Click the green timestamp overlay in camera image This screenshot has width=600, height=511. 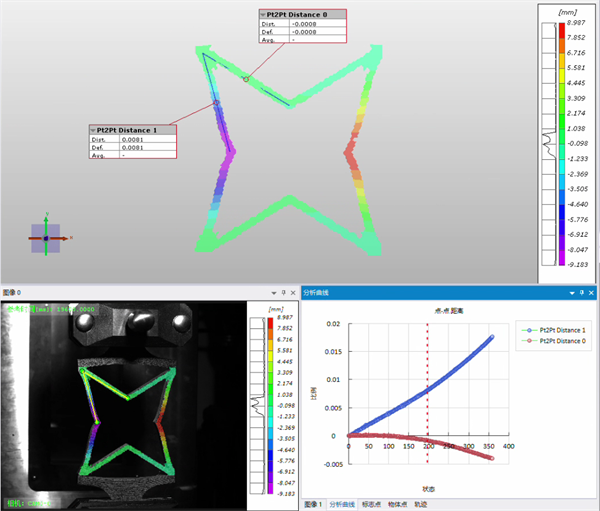pyautogui.click(x=51, y=309)
